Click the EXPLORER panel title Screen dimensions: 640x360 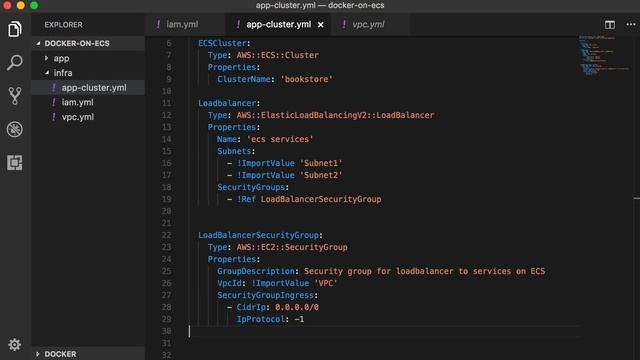pos(63,25)
